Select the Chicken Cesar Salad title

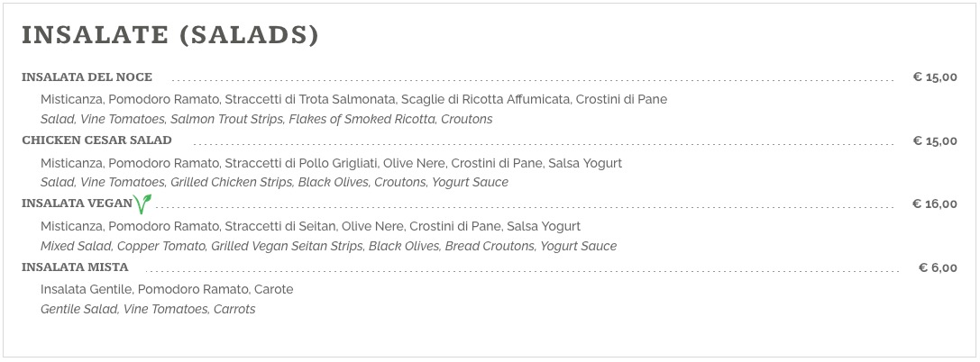click(x=96, y=140)
